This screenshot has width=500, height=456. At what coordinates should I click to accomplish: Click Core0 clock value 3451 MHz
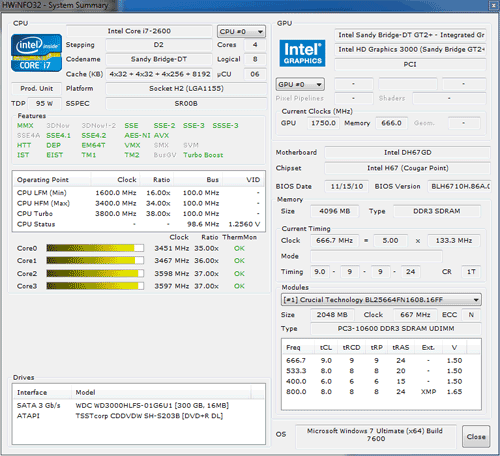click(171, 248)
